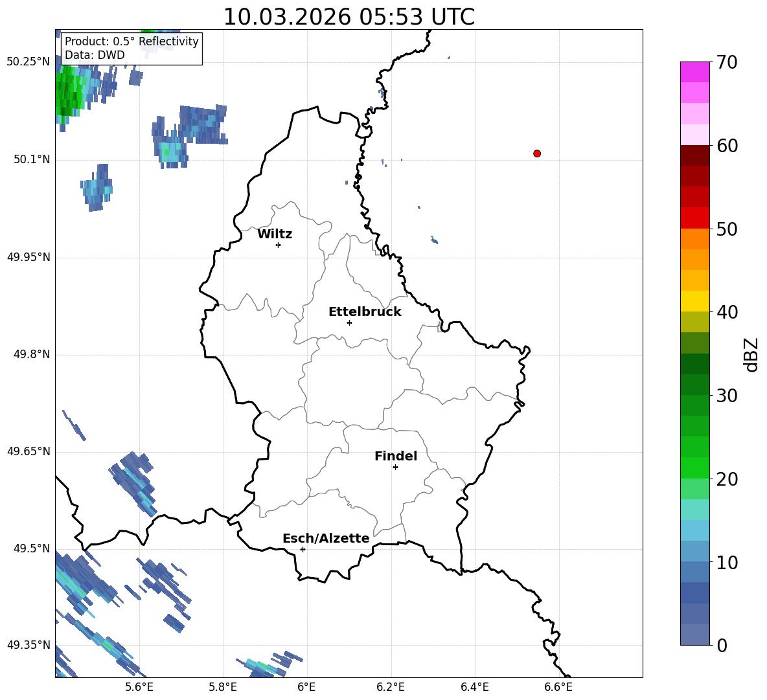Click the longitude label 6.2°E
This screenshot has width=767, height=700.
click(x=391, y=687)
